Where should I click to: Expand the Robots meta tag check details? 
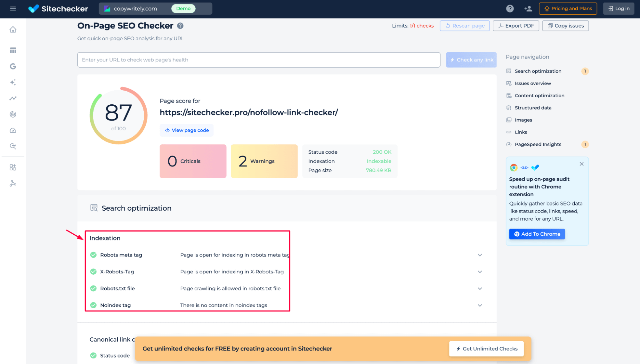point(480,255)
